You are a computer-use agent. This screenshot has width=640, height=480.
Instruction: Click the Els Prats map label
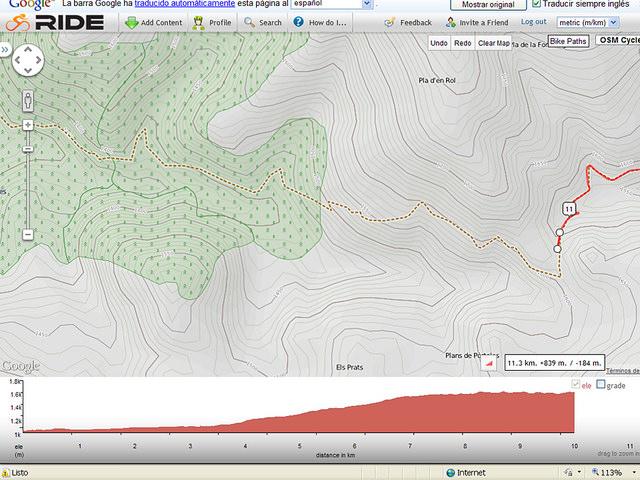349,367
